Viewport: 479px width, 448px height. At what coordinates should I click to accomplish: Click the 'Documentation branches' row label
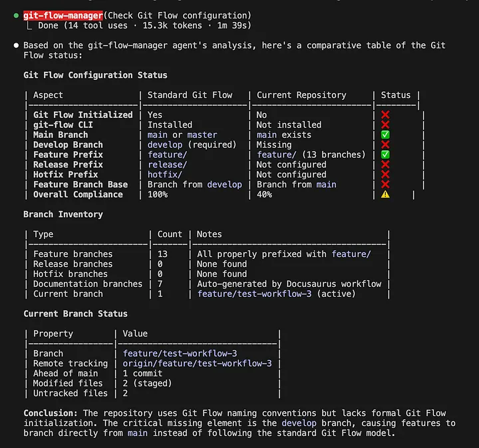click(x=88, y=284)
